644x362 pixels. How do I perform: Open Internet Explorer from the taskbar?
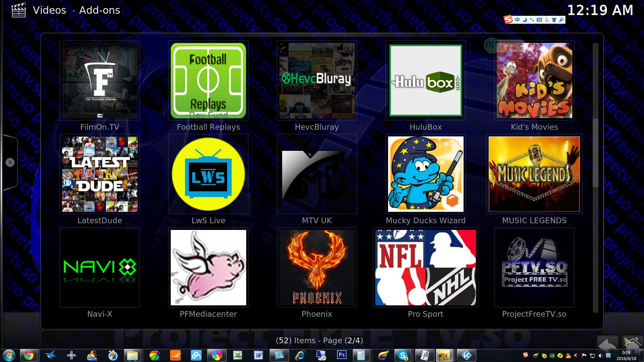pos(300,355)
